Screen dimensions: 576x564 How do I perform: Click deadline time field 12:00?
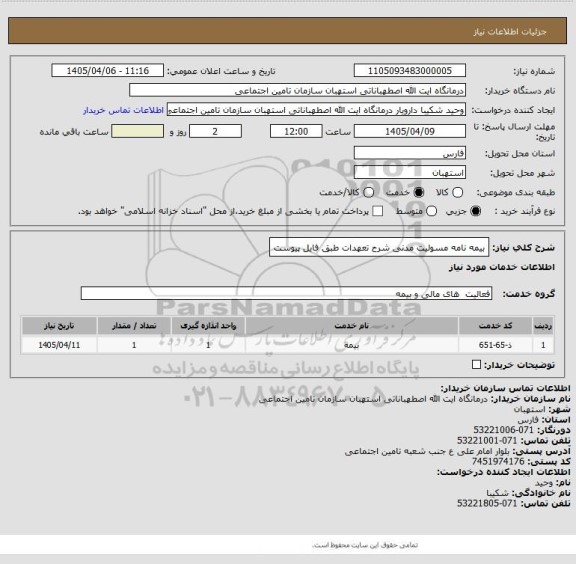(x=296, y=131)
